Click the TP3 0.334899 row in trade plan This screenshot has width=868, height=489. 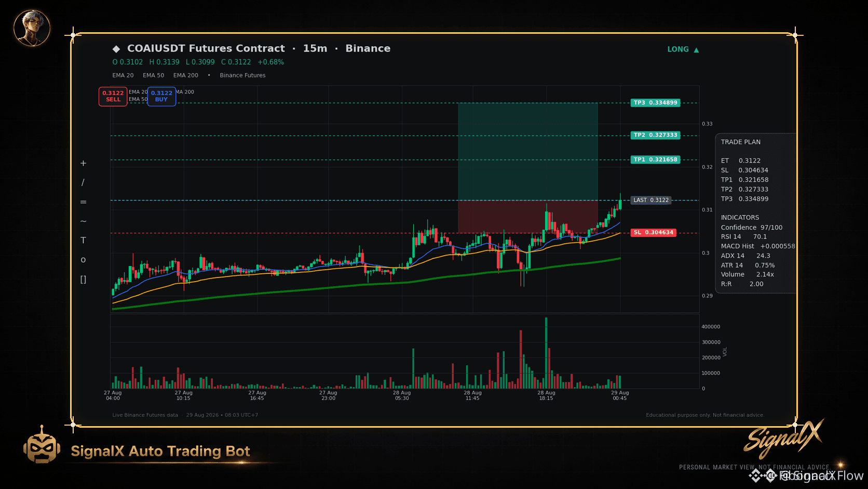[744, 199]
